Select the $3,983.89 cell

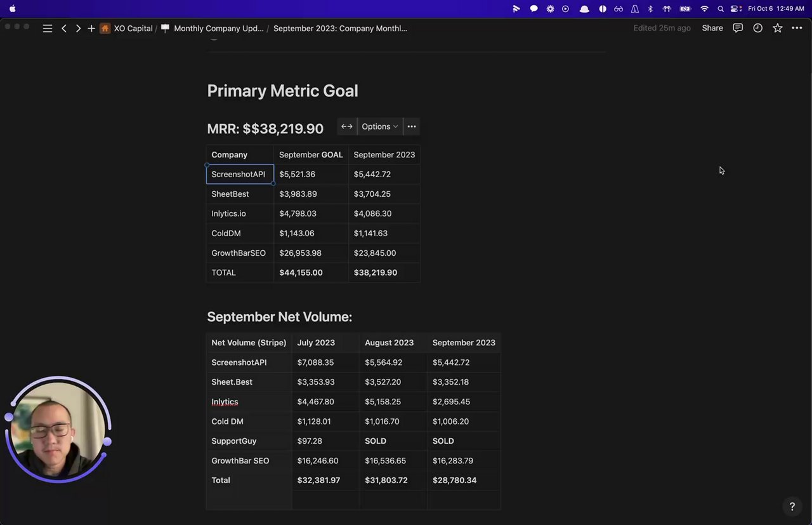[311, 194]
